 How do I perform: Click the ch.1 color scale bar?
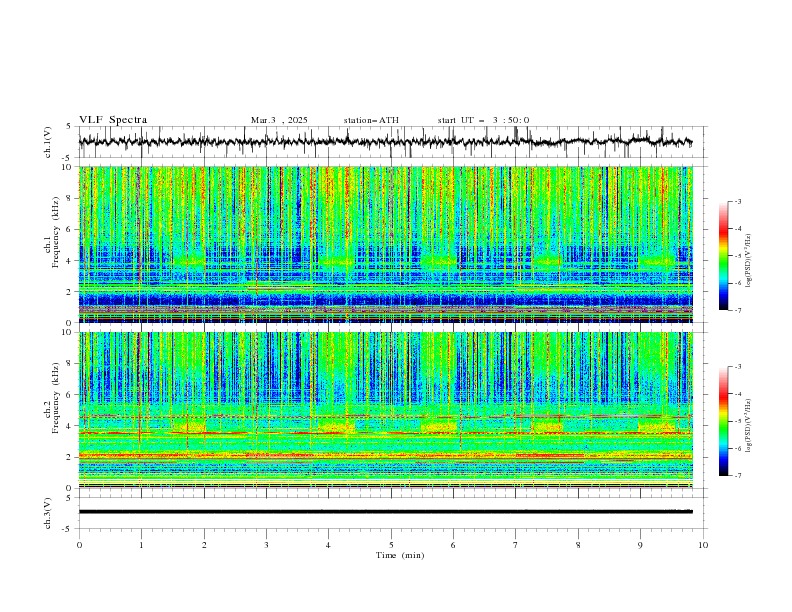pyautogui.click(x=723, y=256)
